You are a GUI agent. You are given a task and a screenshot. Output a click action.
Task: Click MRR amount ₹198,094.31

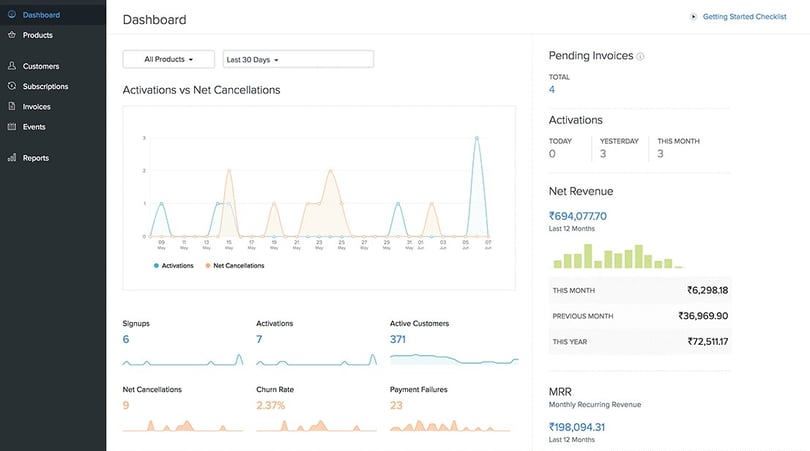coord(577,427)
